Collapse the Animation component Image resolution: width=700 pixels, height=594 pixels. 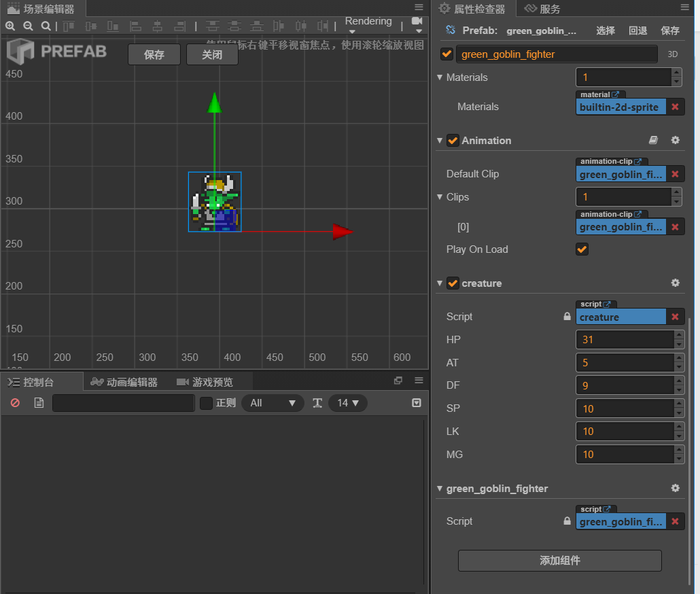[440, 141]
